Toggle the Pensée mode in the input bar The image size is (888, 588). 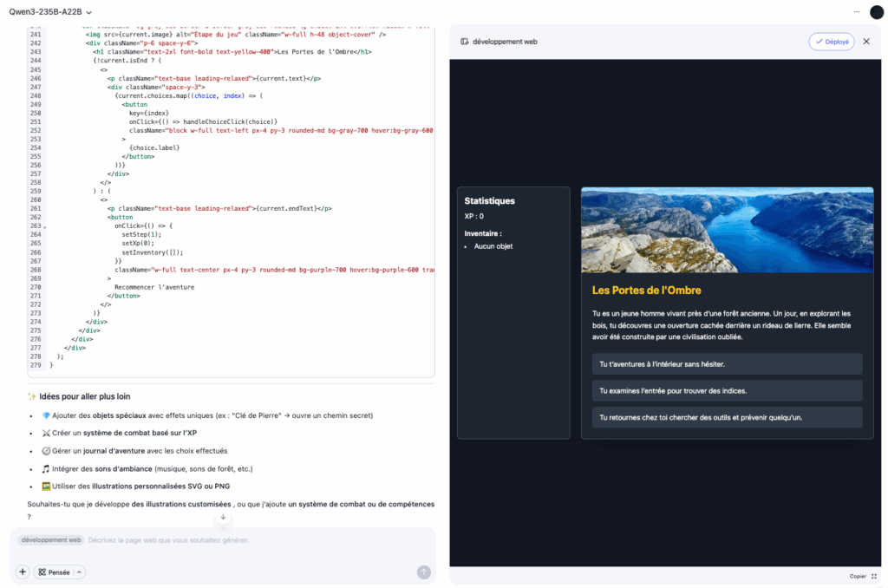click(x=54, y=572)
